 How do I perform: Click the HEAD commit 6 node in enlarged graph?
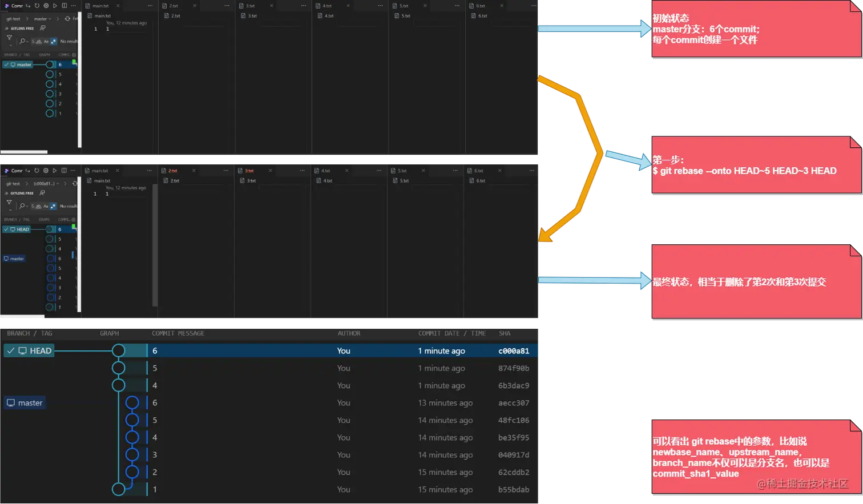click(x=118, y=350)
